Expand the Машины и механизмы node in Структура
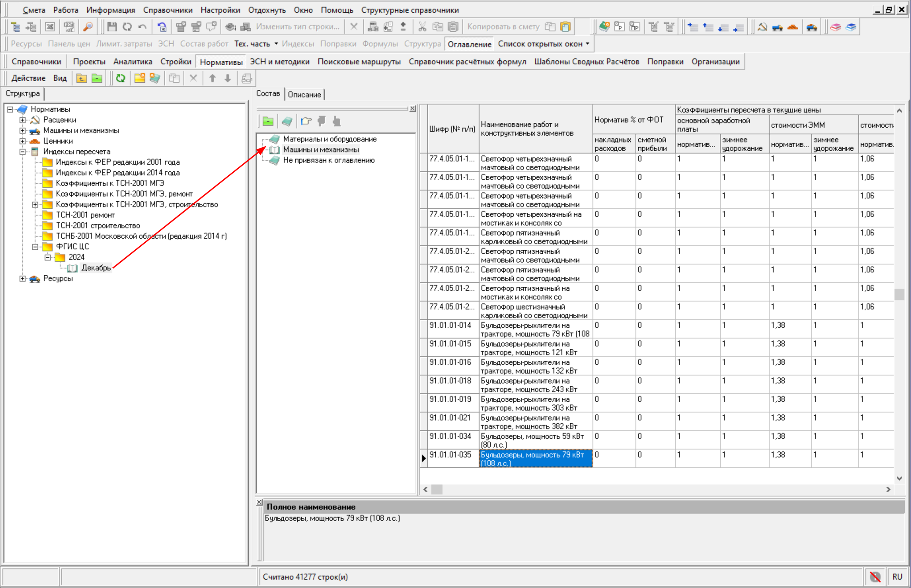The width and height of the screenshot is (911, 588). (22, 130)
